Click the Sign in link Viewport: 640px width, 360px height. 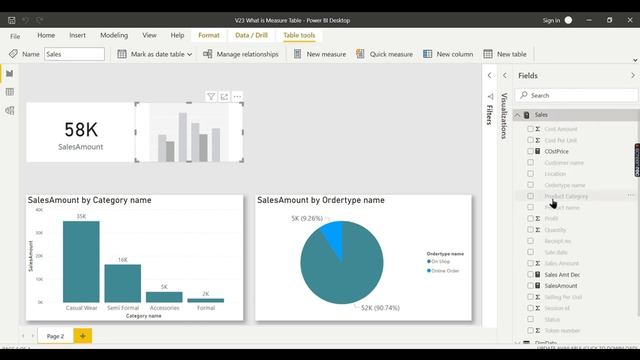(551, 20)
